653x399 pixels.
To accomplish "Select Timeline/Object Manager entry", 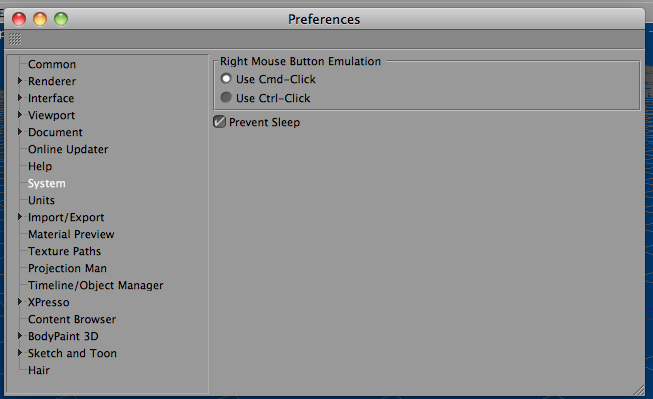I will (x=96, y=285).
